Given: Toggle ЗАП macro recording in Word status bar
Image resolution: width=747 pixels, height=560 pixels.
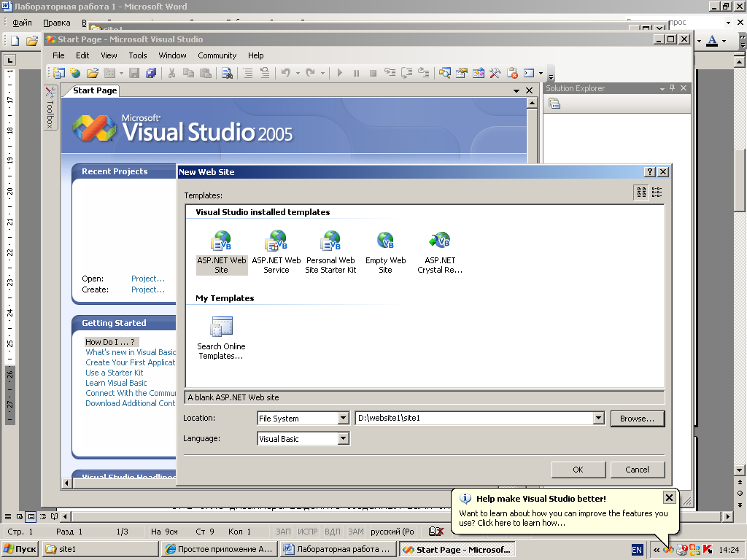Looking at the screenshot, I should pos(283,532).
